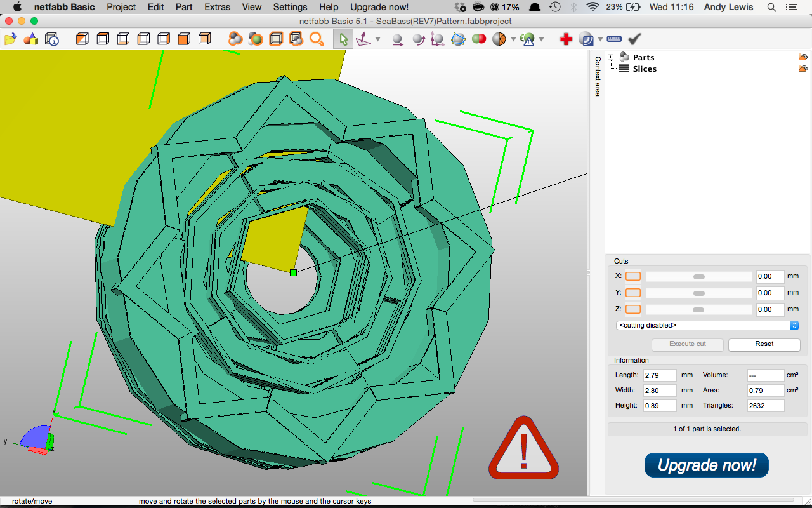Screen dimensions: 812x508
Task: Click the red cross repair icon
Action: [x=566, y=39]
